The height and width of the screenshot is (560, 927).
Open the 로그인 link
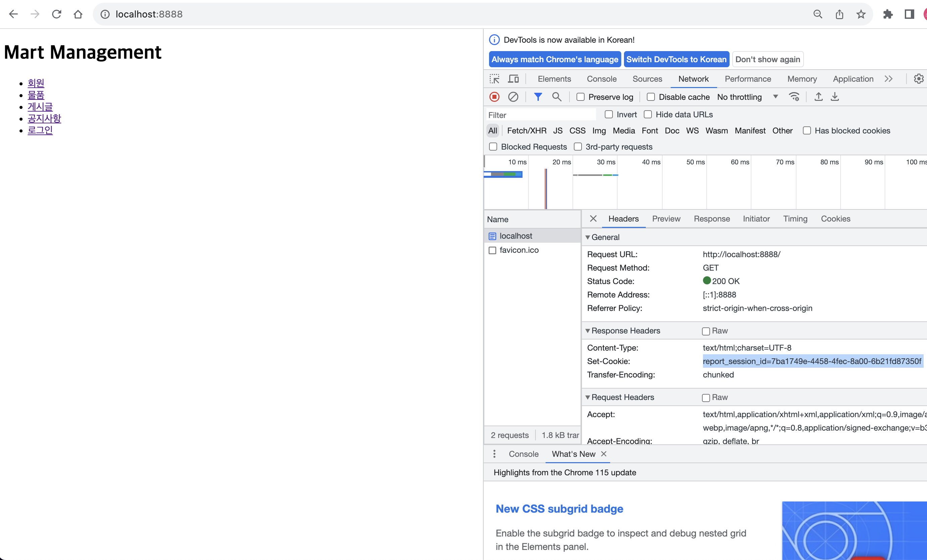40,130
